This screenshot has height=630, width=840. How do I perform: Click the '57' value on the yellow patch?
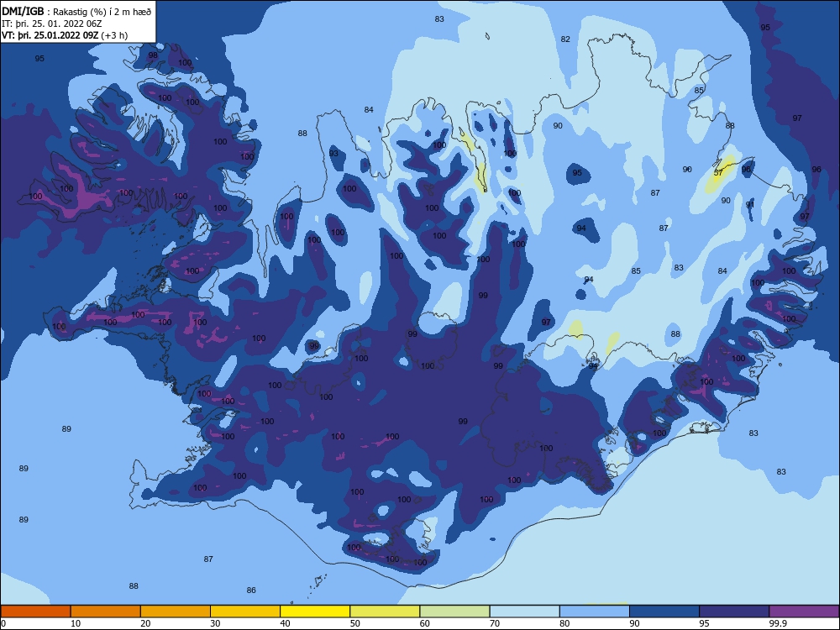coord(718,172)
